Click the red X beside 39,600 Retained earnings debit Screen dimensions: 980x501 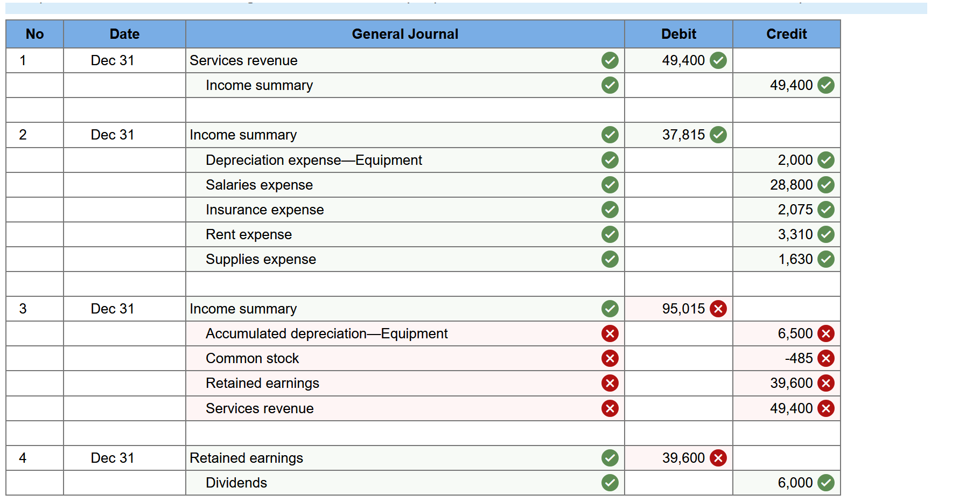click(718, 458)
